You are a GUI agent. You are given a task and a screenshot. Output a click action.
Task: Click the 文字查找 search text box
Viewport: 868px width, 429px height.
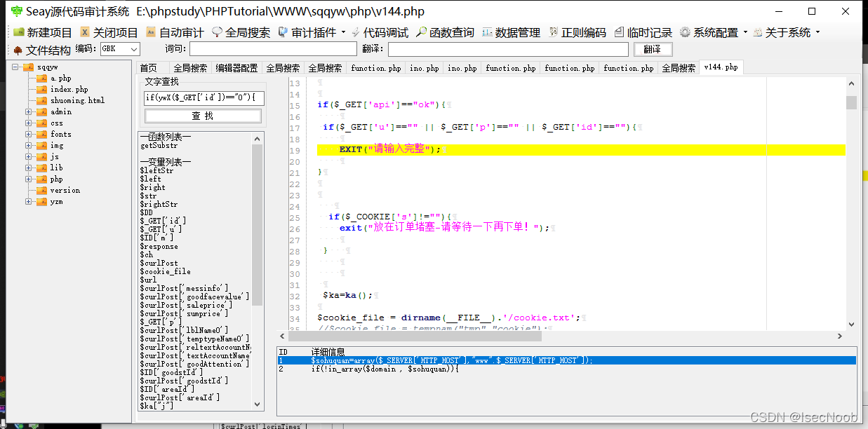tap(203, 97)
